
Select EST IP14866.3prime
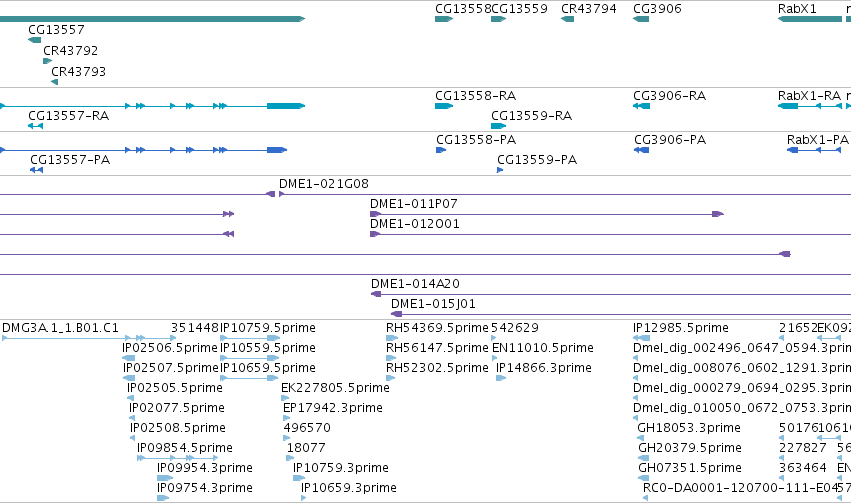(501, 378)
